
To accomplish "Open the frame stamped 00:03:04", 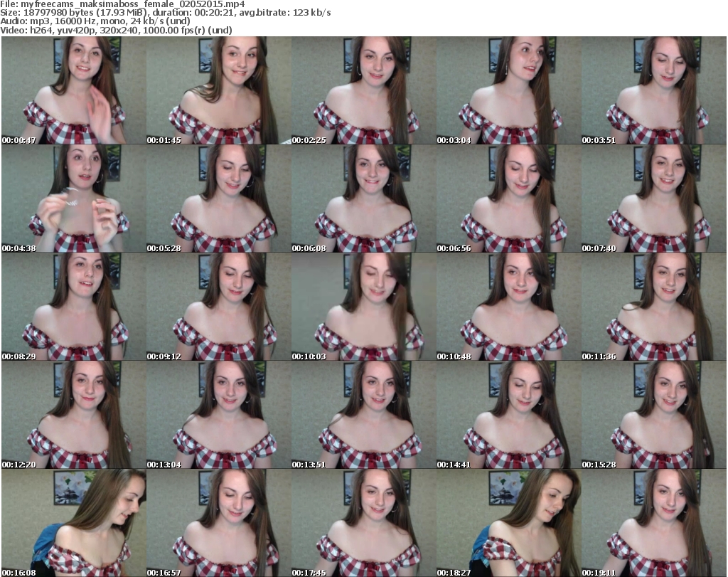I will [x=508, y=90].
